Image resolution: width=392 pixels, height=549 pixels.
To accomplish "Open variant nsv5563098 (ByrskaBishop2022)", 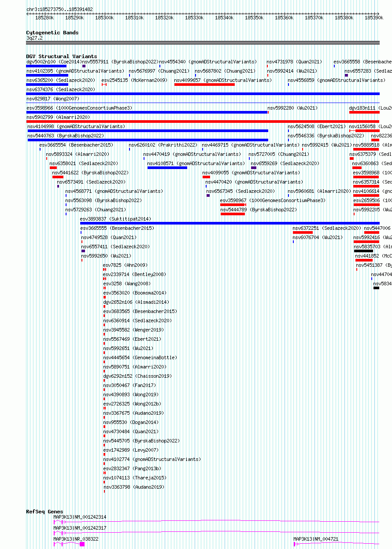I will click(104, 200).
